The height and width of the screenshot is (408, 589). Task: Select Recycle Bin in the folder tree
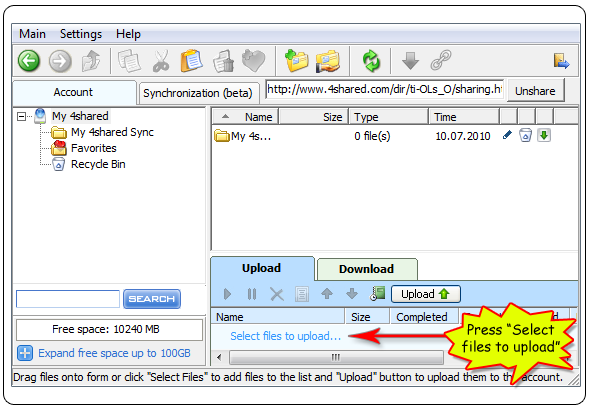[98, 165]
